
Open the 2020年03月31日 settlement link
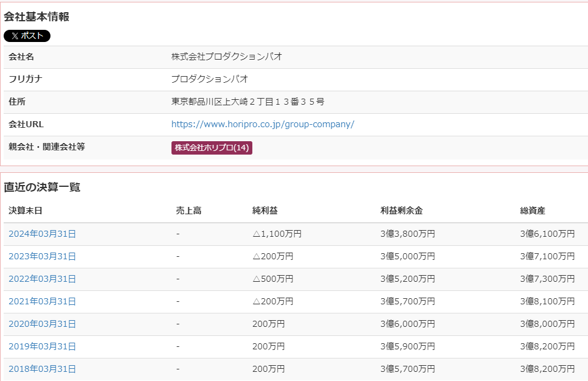[42, 324]
